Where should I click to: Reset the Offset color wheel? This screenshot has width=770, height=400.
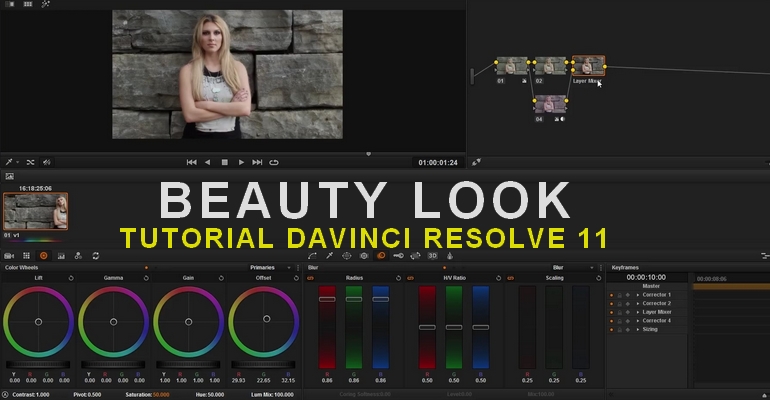[296, 278]
